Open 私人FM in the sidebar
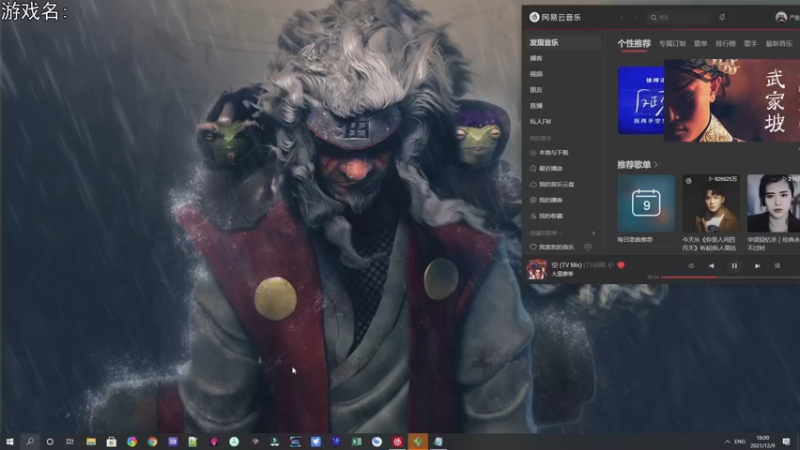The width and height of the screenshot is (800, 450). [x=540, y=121]
